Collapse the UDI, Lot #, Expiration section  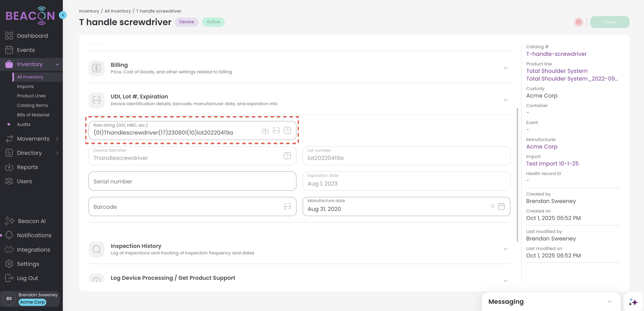[x=505, y=100]
